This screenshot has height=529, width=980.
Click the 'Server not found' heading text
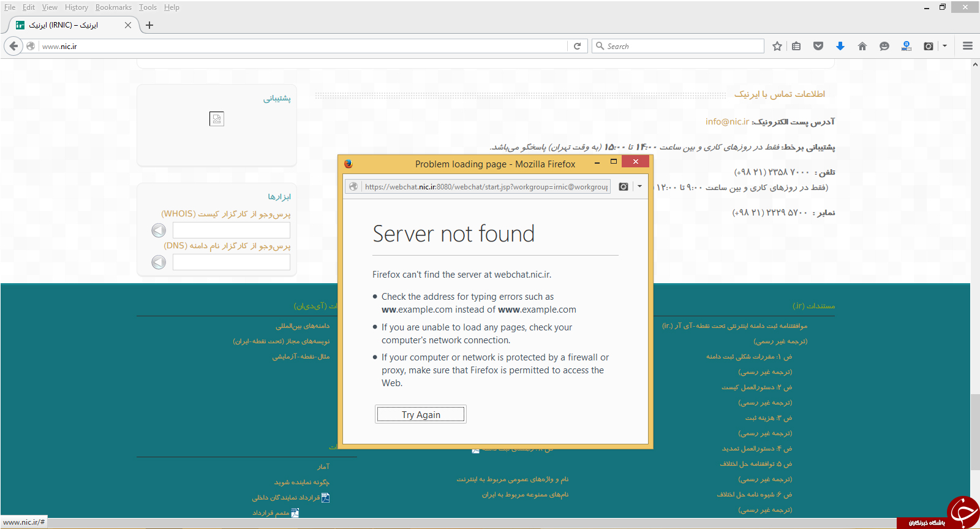454,234
